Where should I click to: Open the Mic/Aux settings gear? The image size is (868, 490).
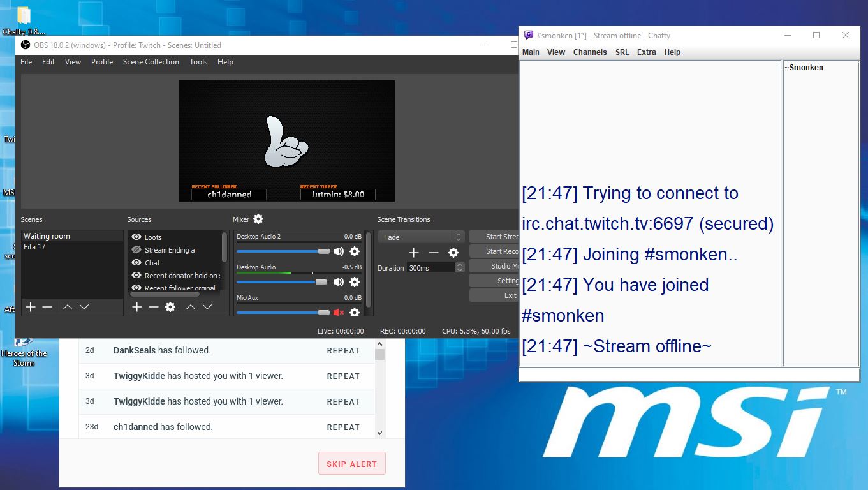click(355, 312)
